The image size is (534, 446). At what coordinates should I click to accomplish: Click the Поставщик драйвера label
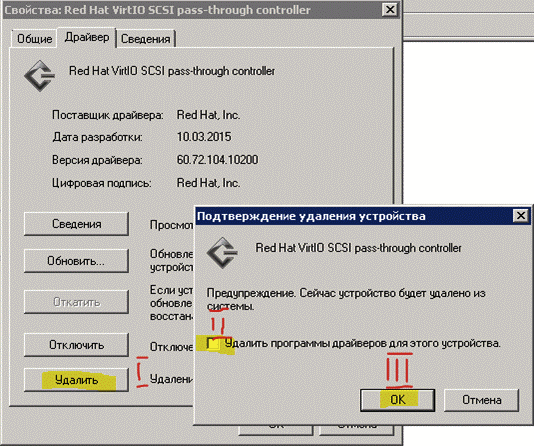point(108,115)
